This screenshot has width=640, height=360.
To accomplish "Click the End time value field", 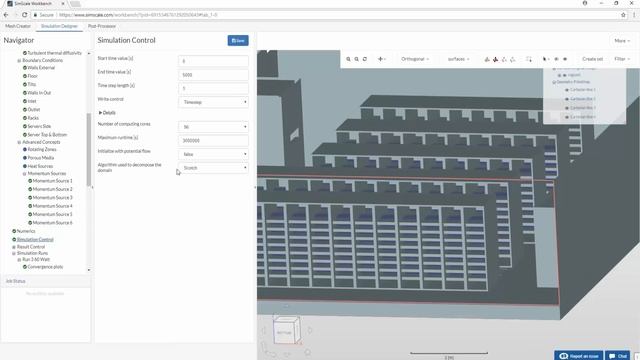I will tap(213, 75).
